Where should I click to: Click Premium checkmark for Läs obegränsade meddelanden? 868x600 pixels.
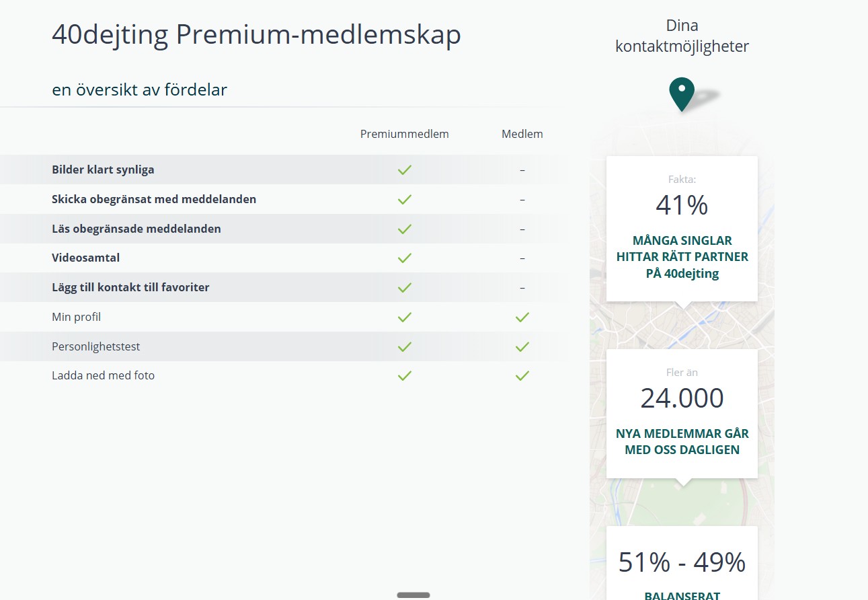tap(404, 229)
